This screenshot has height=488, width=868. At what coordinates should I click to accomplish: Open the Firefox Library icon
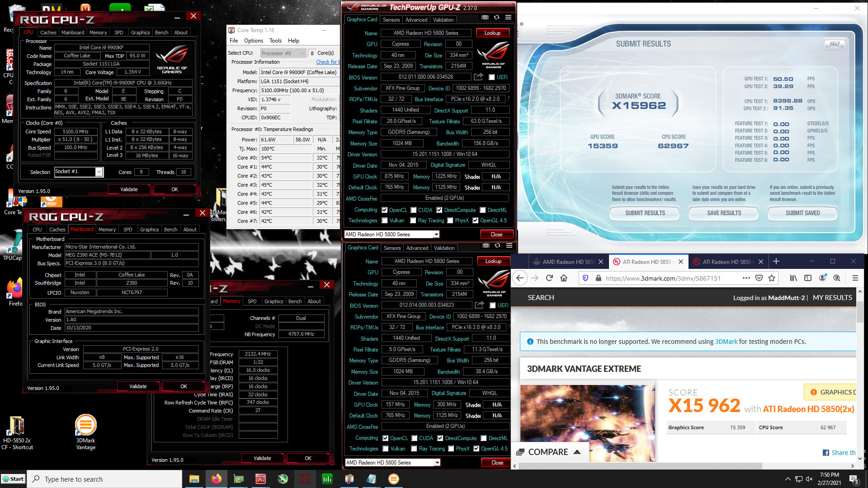(x=793, y=278)
